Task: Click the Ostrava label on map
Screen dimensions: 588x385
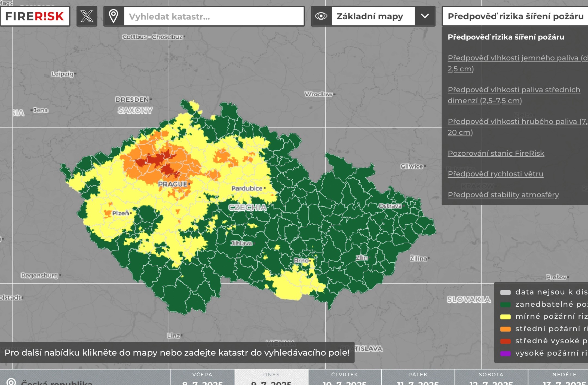Action: click(390, 206)
